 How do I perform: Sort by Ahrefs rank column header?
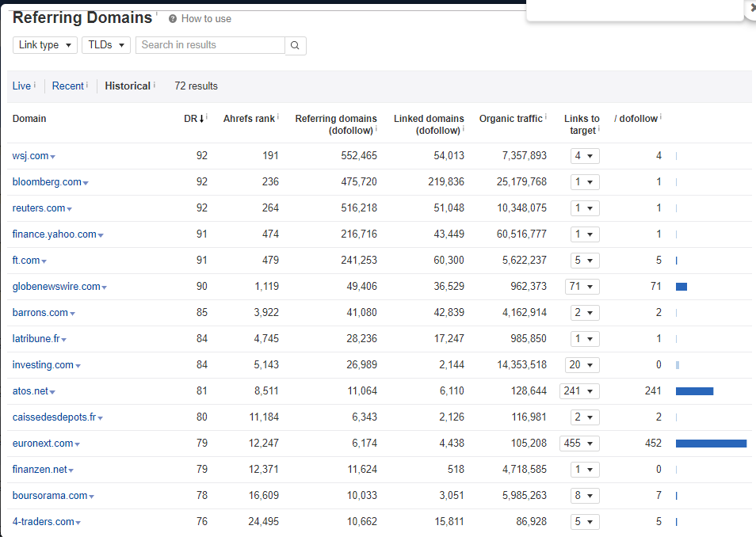point(249,119)
